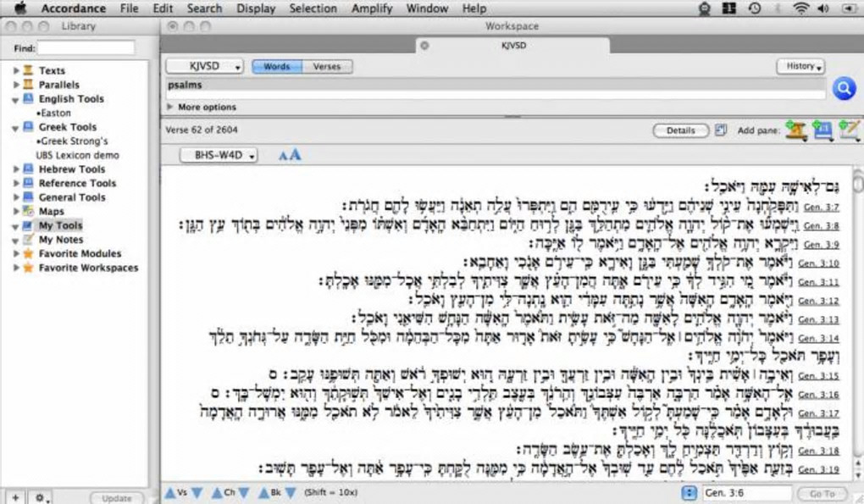Close the KJVSD tab with its circle icon
The image size is (864, 504).
[424, 46]
